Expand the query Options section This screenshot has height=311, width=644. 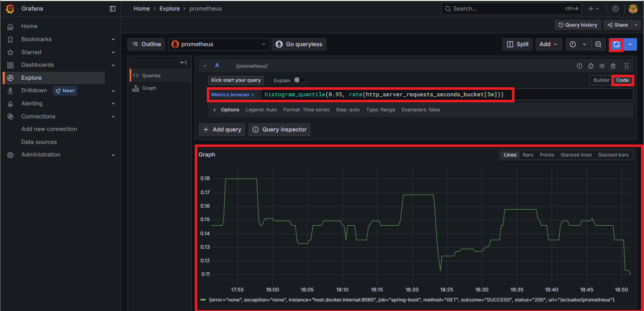click(x=226, y=109)
